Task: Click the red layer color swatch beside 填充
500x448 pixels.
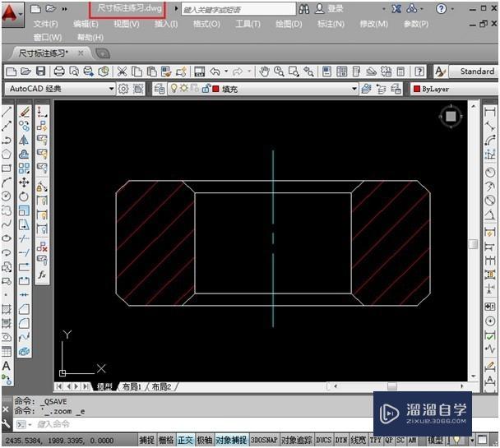Action: tap(215, 89)
